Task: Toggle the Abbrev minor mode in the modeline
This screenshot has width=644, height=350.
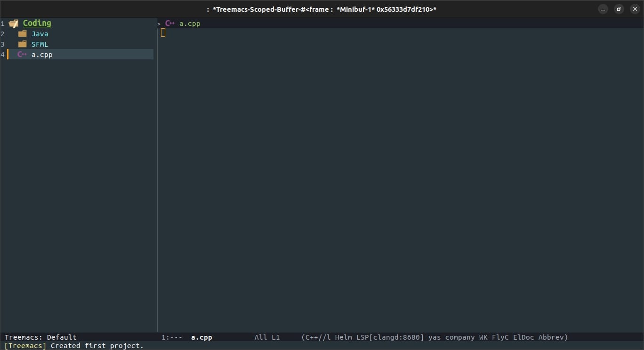Action: coord(552,337)
